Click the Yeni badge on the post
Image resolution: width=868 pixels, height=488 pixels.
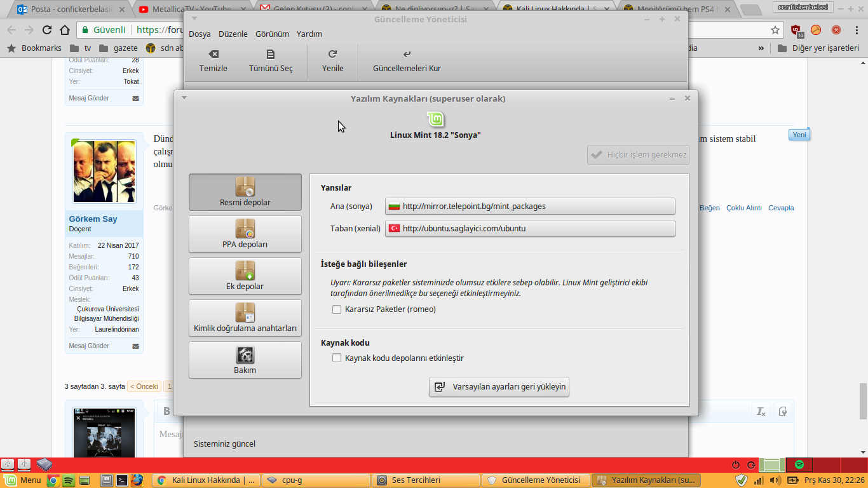click(799, 135)
